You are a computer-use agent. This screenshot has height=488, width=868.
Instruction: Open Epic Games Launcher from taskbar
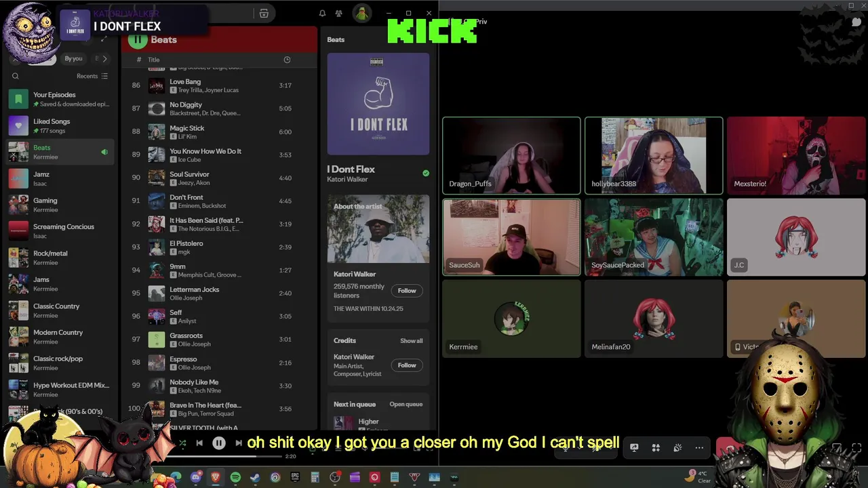(295, 477)
